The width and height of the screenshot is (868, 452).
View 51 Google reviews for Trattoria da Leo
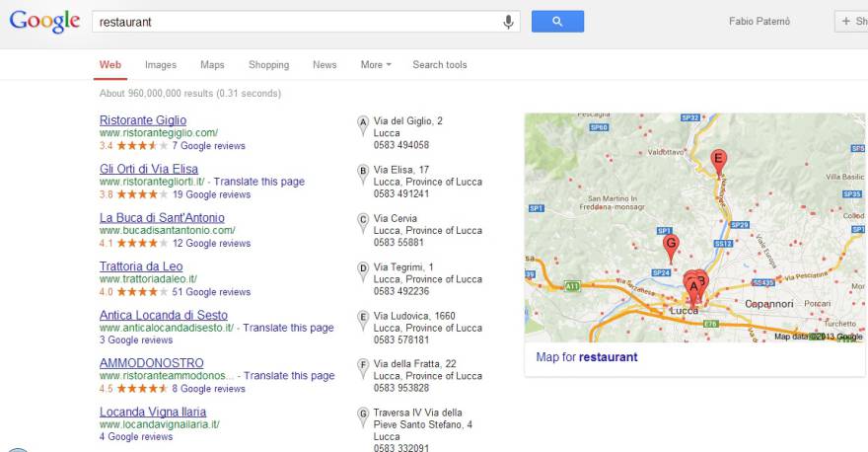(211, 292)
